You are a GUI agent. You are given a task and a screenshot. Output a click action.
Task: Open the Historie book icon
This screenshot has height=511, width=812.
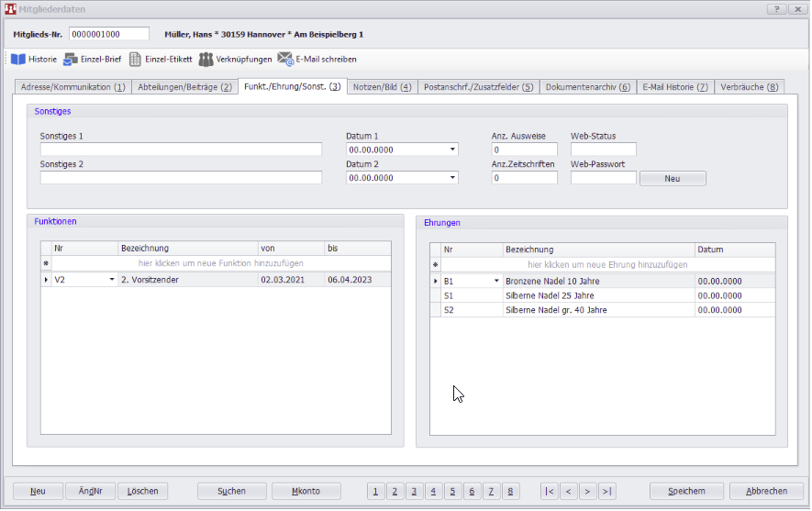click(x=19, y=59)
